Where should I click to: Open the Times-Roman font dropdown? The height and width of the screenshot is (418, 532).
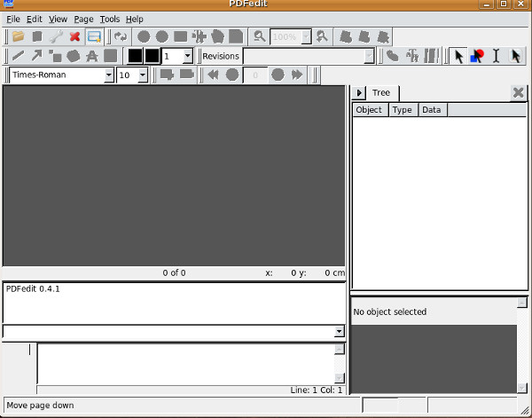coord(108,75)
